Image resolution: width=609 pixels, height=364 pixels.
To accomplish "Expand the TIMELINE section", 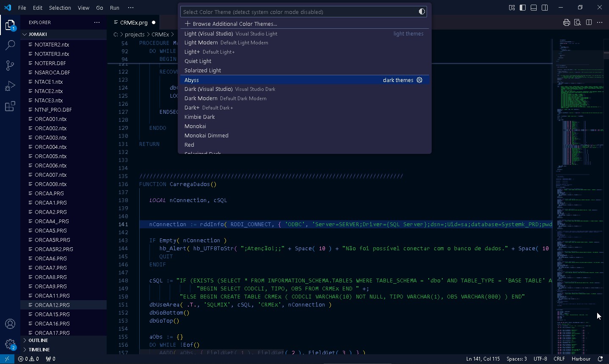I will (x=39, y=350).
